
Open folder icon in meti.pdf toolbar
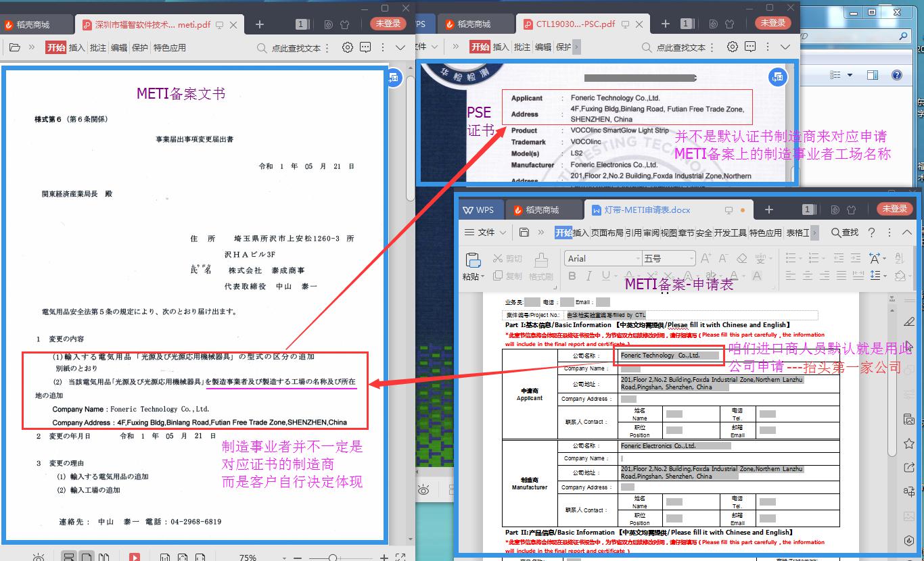tap(14, 47)
